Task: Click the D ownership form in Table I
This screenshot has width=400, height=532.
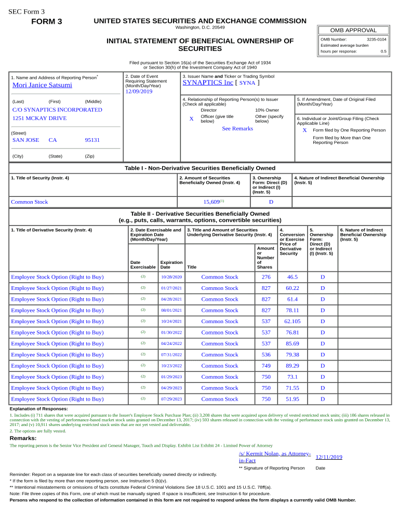Action: click(x=271, y=202)
